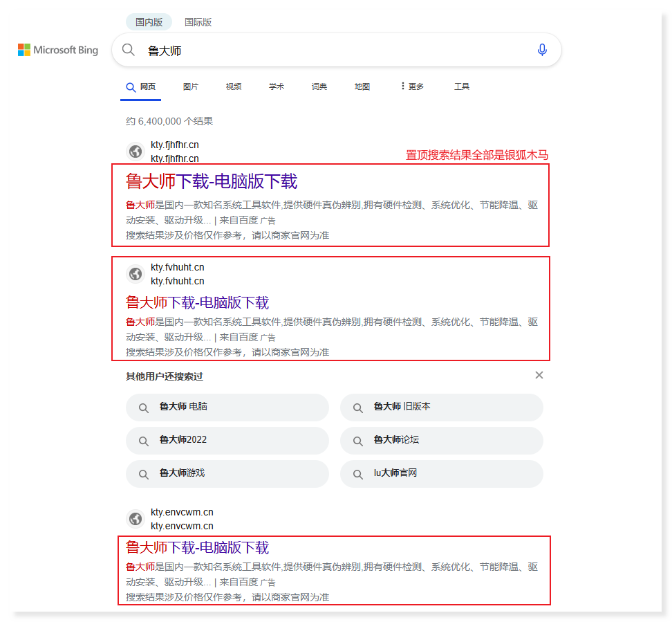Switch to the 视频 tab
This screenshot has height=622, width=672.
(233, 86)
